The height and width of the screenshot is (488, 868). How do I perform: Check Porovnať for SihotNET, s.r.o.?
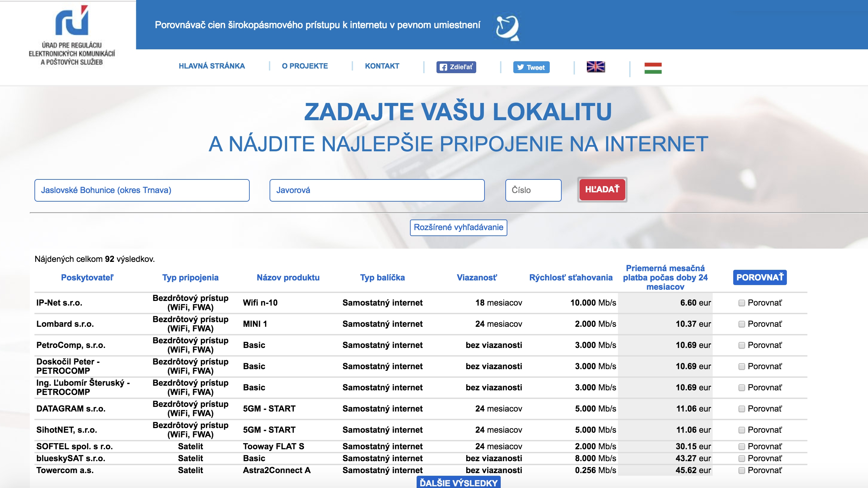(741, 430)
